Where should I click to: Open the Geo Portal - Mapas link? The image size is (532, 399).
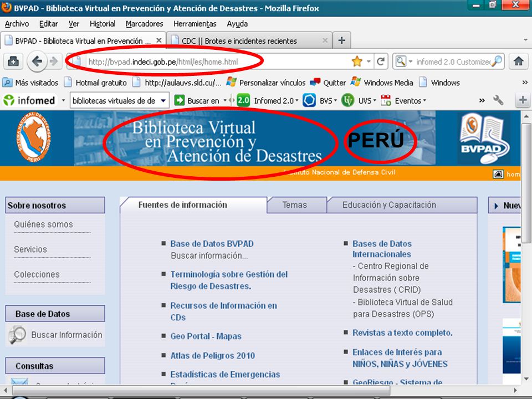(206, 336)
